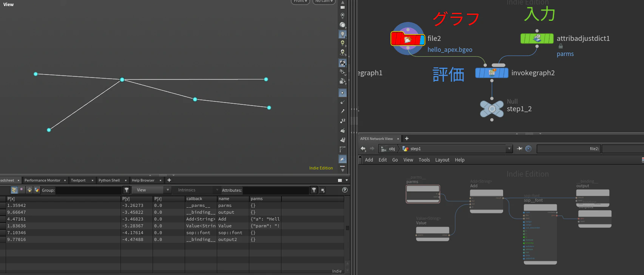Switch to the Performance Monitor tab
This screenshot has width=644, height=275.
tap(42, 180)
